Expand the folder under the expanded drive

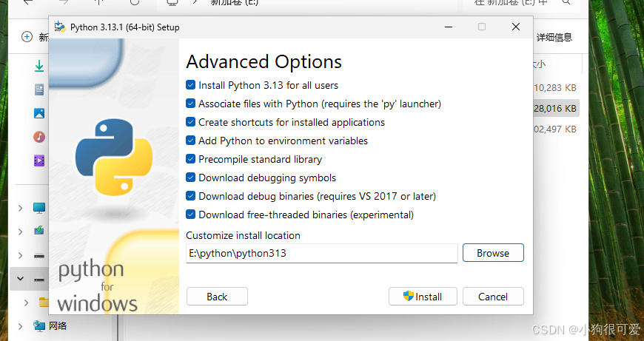[27, 303]
